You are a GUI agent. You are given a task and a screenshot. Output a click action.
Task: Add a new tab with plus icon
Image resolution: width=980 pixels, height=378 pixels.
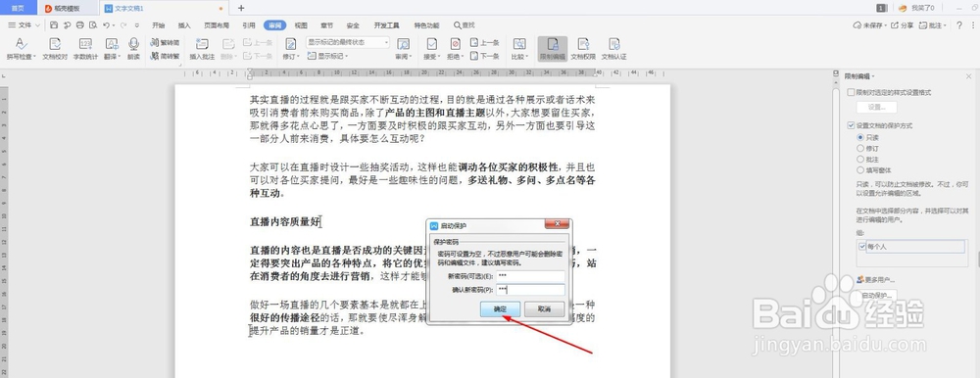tap(241, 8)
